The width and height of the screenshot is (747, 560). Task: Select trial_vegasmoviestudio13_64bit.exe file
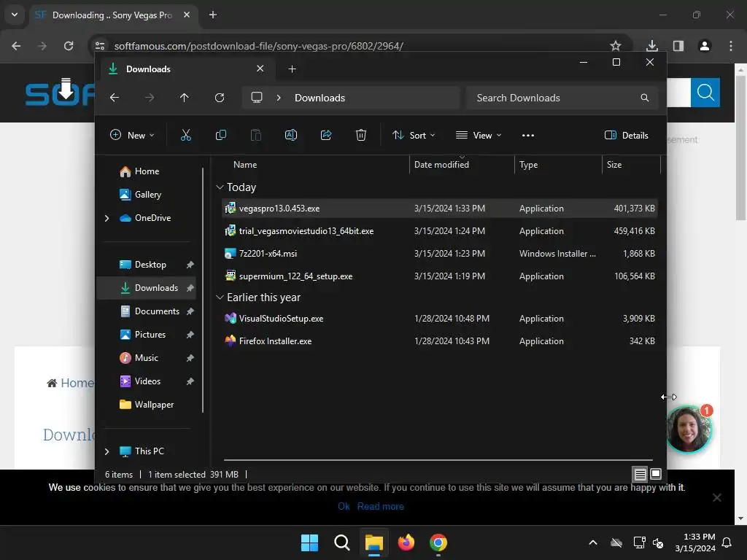[439, 231]
